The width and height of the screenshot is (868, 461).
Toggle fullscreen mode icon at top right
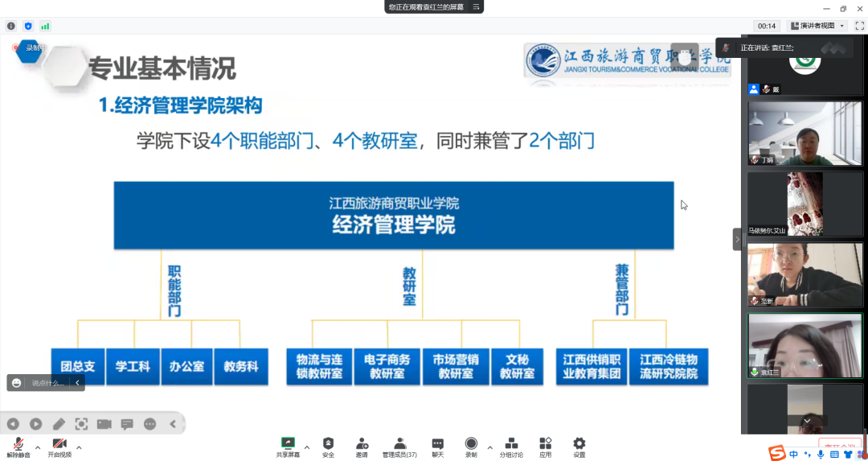point(859,26)
